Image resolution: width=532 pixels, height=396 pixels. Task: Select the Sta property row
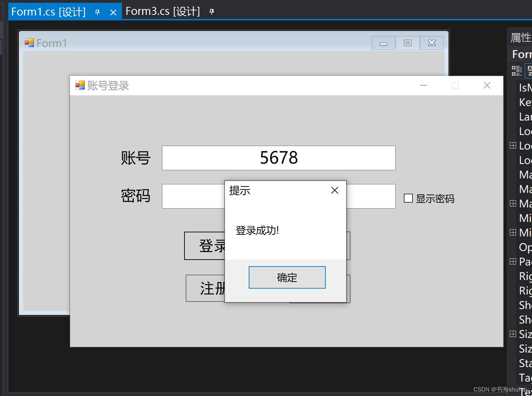(524, 363)
